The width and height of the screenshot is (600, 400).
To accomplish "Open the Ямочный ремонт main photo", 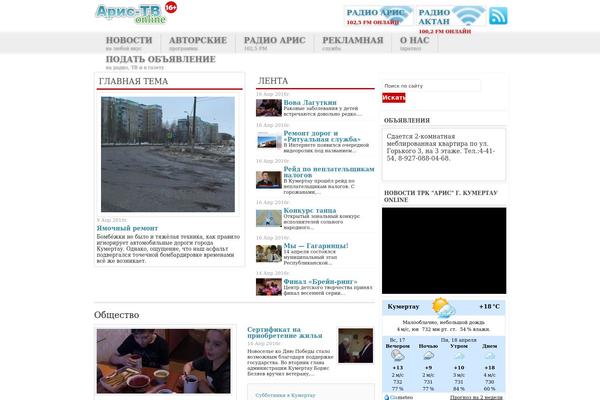I will [x=168, y=154].
